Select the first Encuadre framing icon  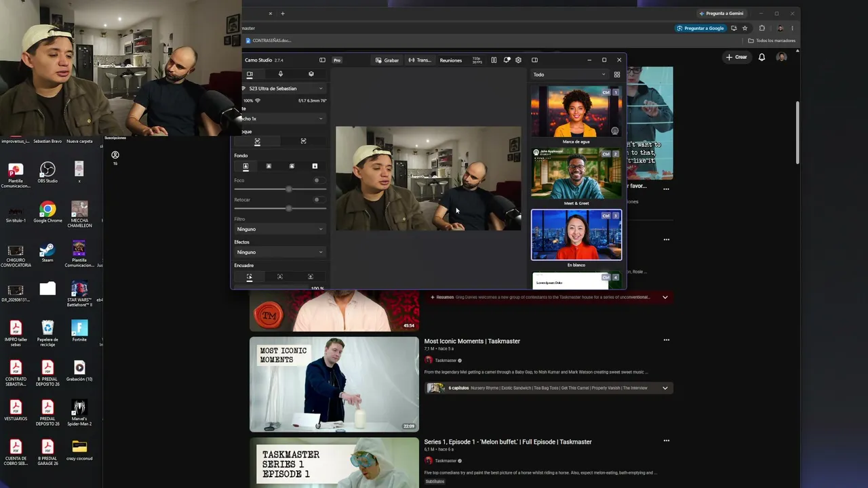tap(250, 277)
